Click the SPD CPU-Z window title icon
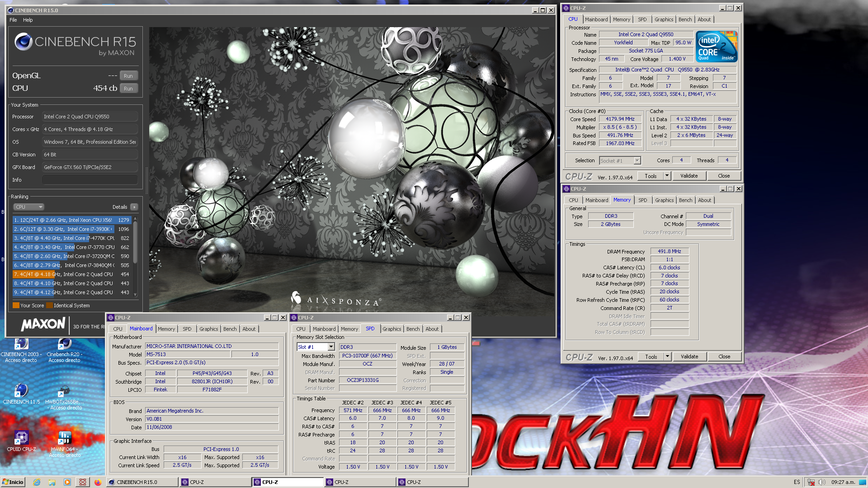Image resolution: width=868 pixels, height=488 pixels. pyautogui.click(x=294, y=318)
